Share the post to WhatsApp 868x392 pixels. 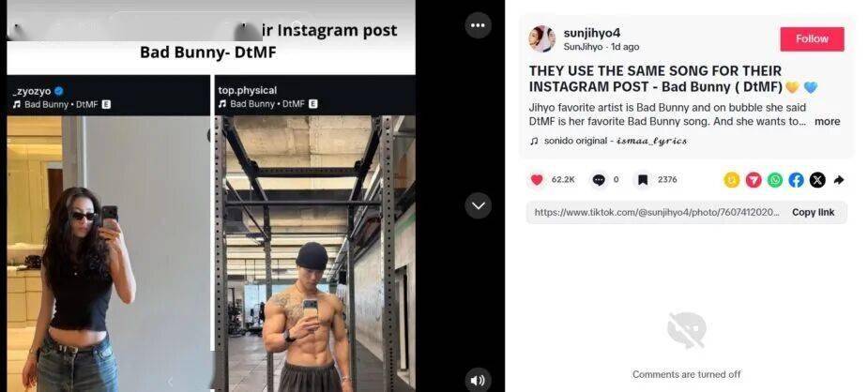tap(775, 180)
